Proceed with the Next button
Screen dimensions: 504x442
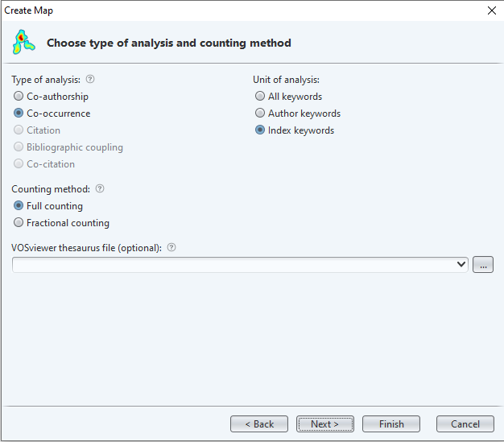click(325, 424)
